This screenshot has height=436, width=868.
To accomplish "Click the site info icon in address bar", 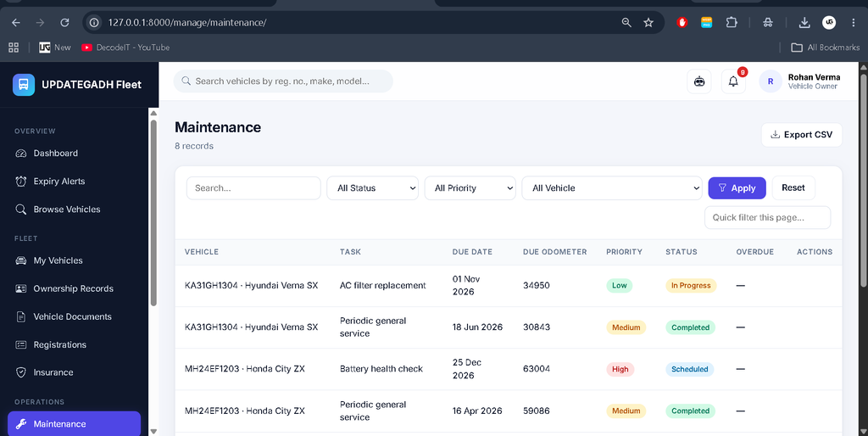I will 95,23.
